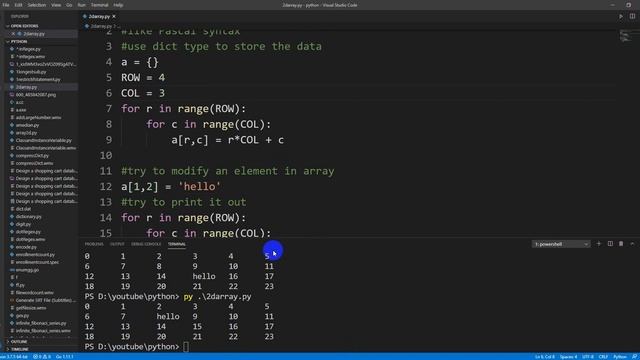Click the Go version status bar item
640x360 pixels.
[x=64, y=357]
